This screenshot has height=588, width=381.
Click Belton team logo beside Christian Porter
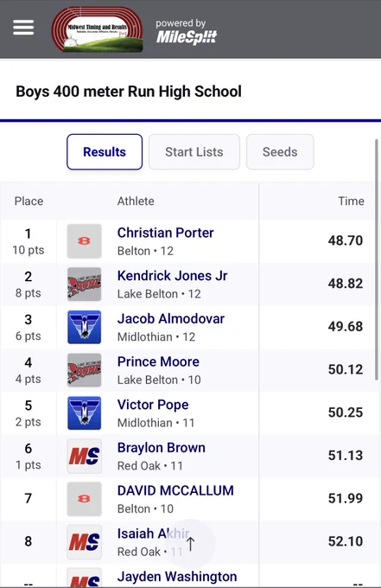pos(85,241)
